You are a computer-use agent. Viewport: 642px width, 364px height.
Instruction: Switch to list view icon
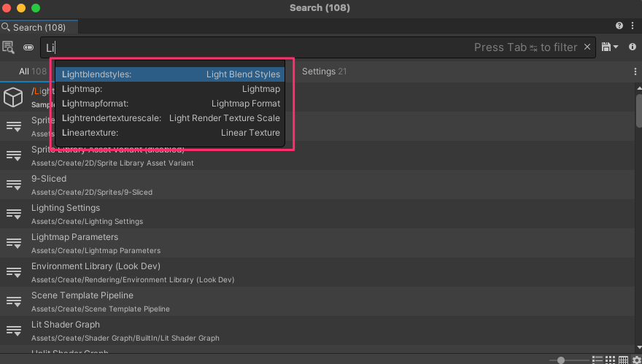pos(597,360)
